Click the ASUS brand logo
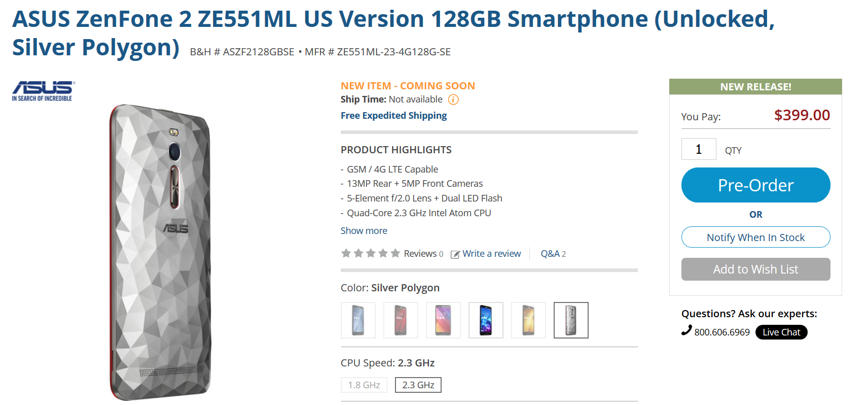 tap(42, 90)
